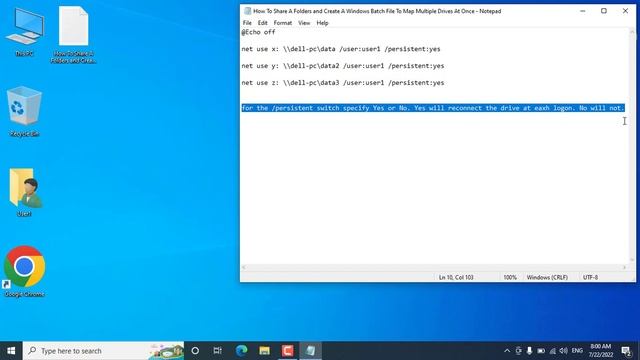Viewport: 640px width, 360px height.
Task: Click the 'net use y:' command line
Action: (x=342, y=66)
